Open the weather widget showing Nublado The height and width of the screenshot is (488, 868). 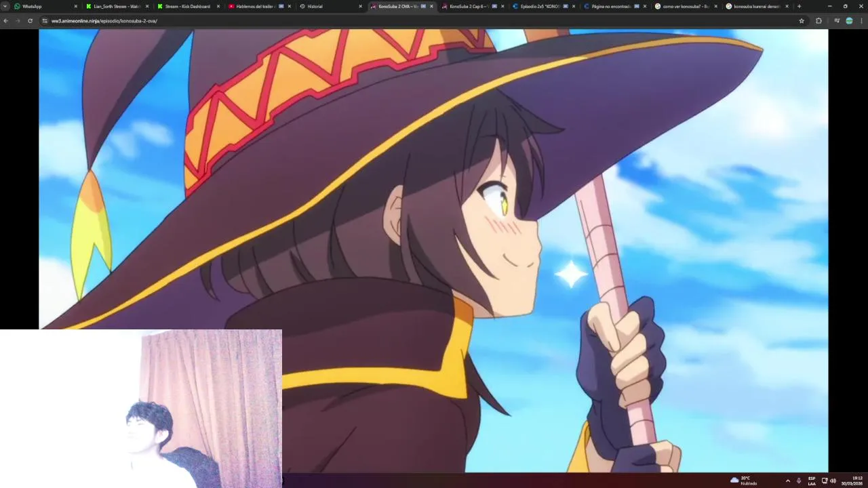pos(744,481)
